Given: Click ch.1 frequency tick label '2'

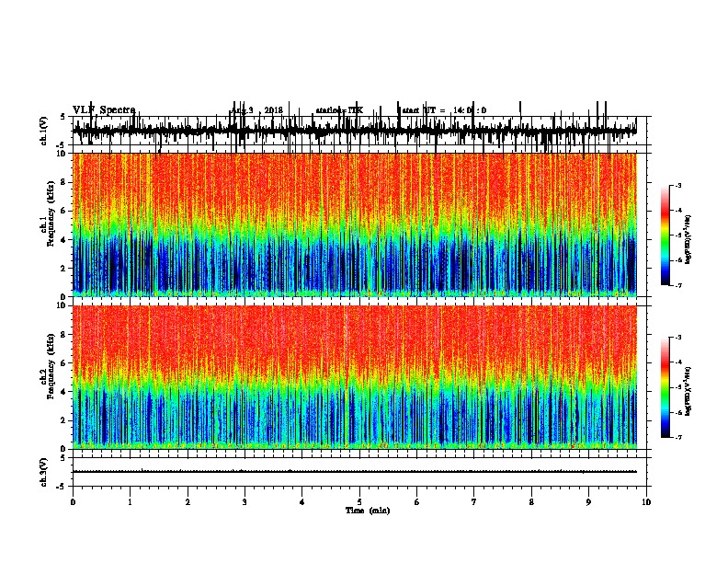Looking at the screenshot, I should click(x=64, y=268).
